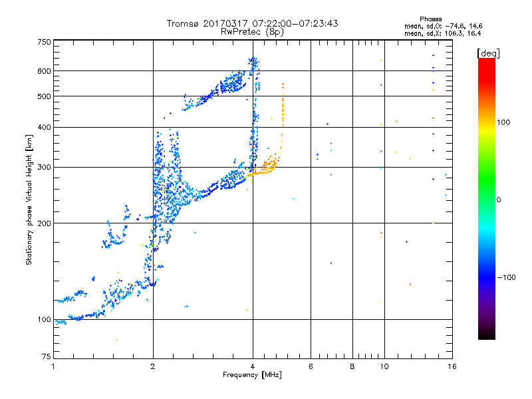Click the x-axis tick label '4'
Image resolution: width=532 pixels, height=399 pixels.
coord(253,366)
